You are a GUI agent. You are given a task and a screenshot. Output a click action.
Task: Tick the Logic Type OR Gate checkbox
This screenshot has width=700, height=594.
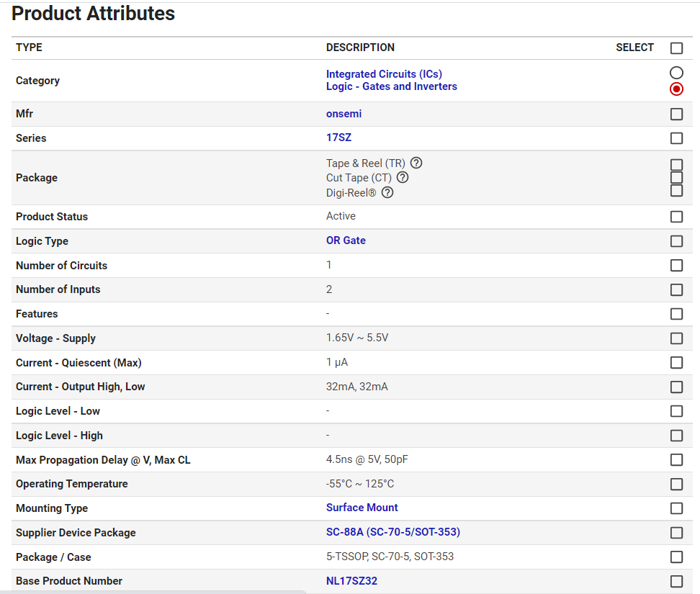pyautogui.click(x=676, y=241)
